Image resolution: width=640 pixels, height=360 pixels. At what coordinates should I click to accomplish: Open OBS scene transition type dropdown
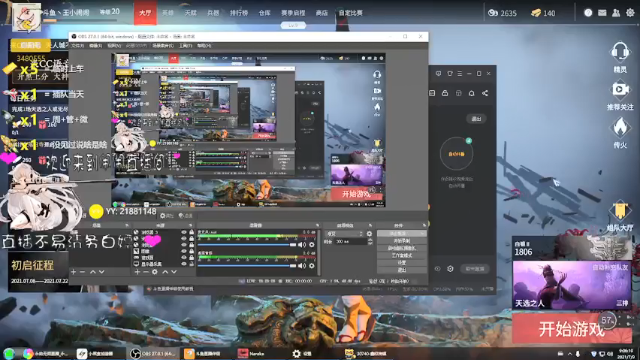point(344,234)
